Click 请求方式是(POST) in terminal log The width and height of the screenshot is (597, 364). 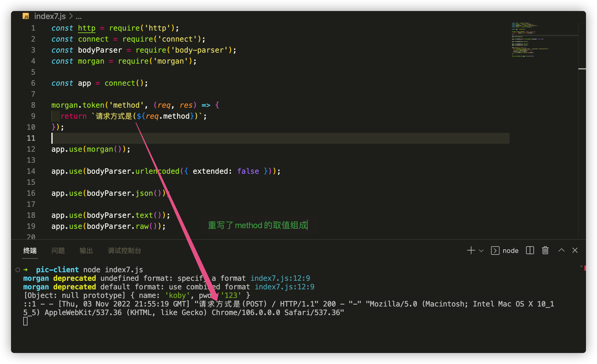tap(233, 304)
